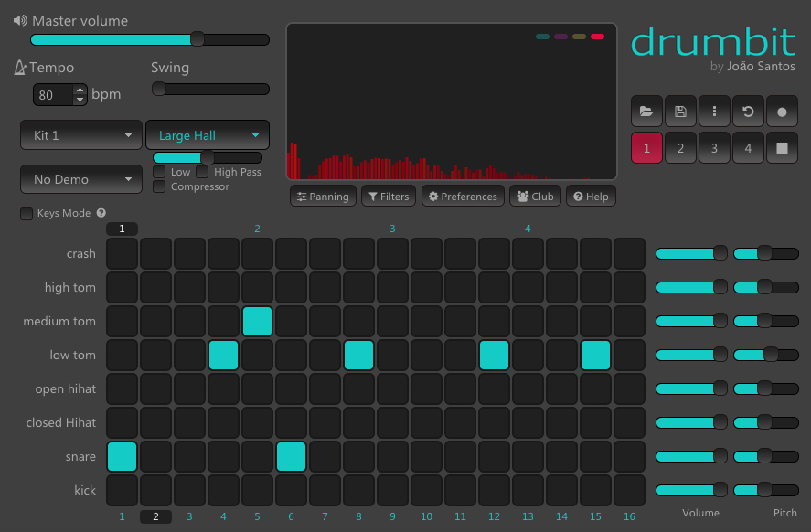Increase tempo with the up stepper arrow
Screen dimensions: 811x532
[80, 90]
